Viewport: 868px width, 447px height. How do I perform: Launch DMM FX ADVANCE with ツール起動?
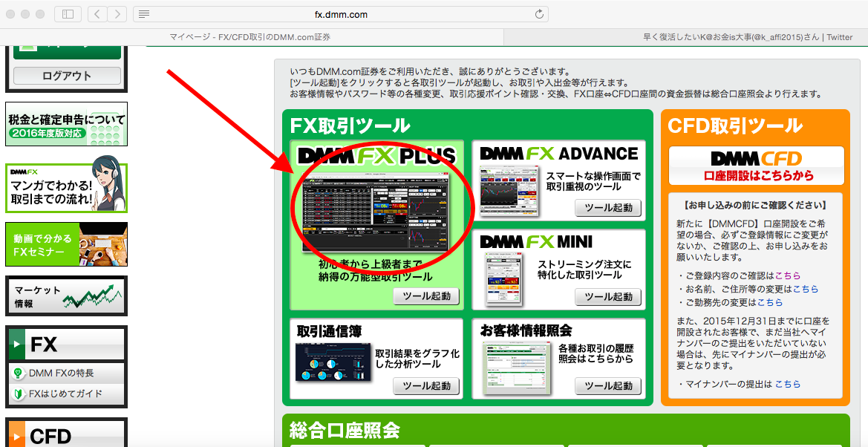point(608,208)
